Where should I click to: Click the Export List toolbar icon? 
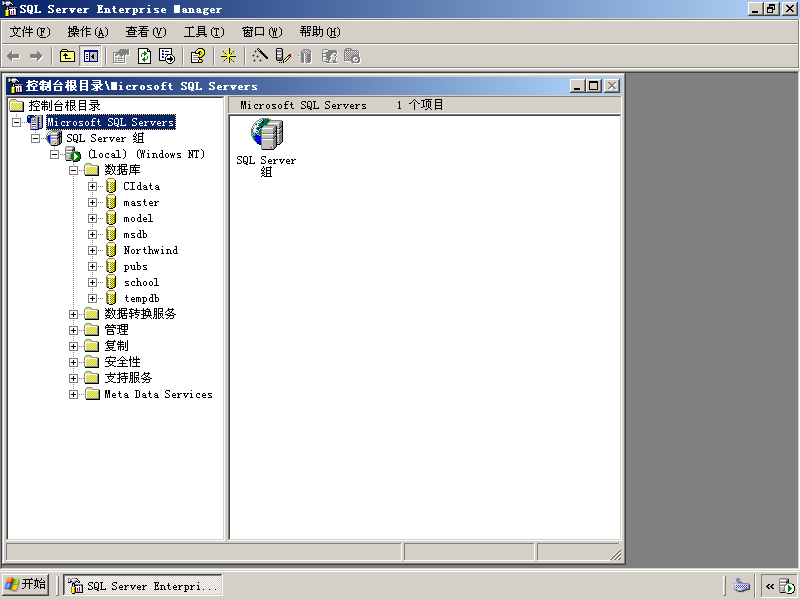167,56
